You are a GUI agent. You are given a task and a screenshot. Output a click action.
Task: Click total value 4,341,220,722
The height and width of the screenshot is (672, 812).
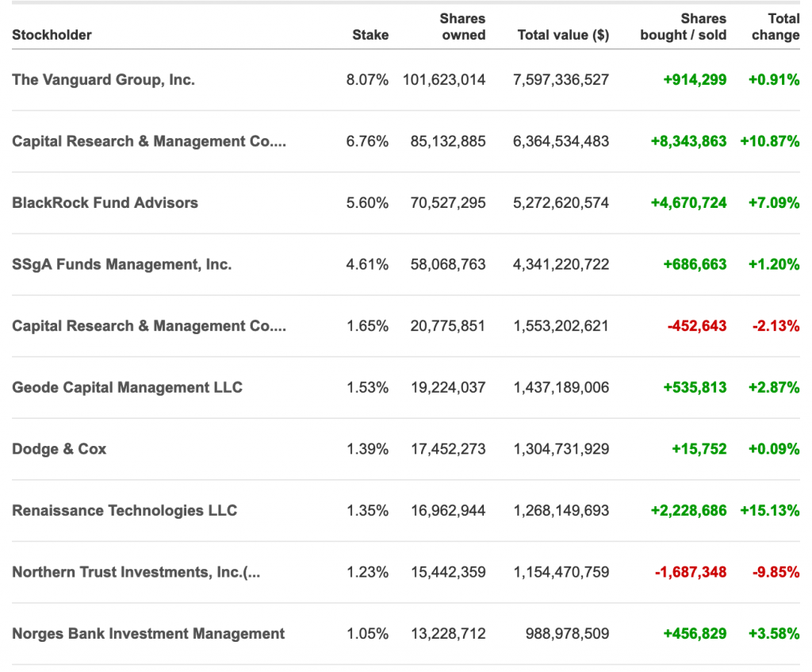tap(561, 264)
